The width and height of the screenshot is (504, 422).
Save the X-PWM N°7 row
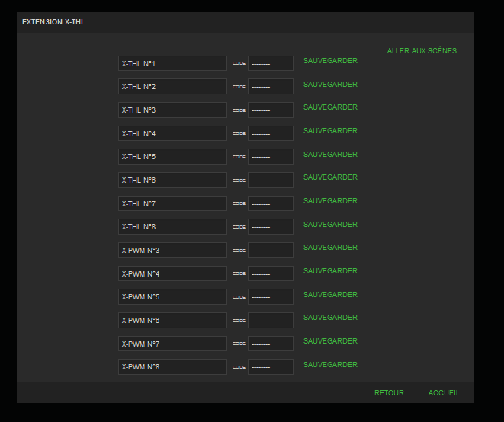(x=330, y=340)
